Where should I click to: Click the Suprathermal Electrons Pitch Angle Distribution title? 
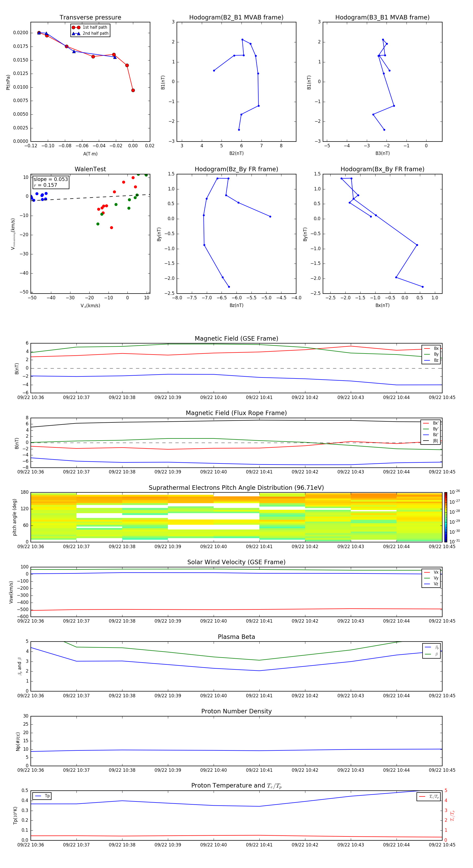[x=236, y=488]
